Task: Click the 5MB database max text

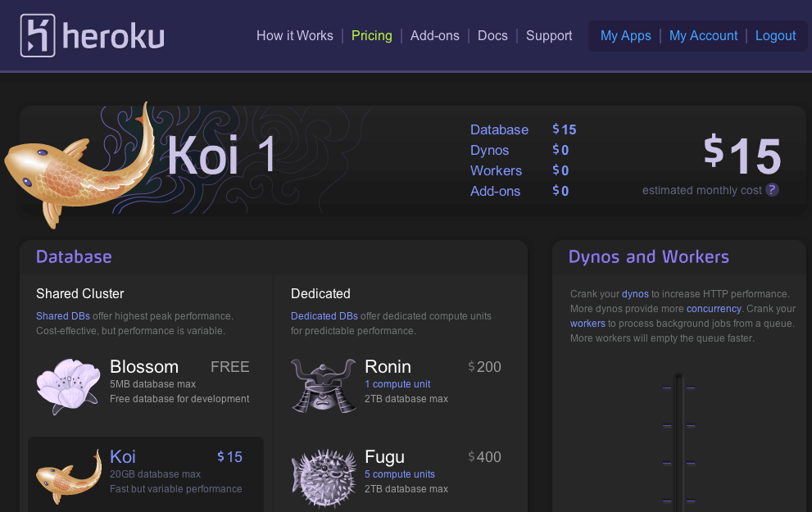Action: pos(152,384)
